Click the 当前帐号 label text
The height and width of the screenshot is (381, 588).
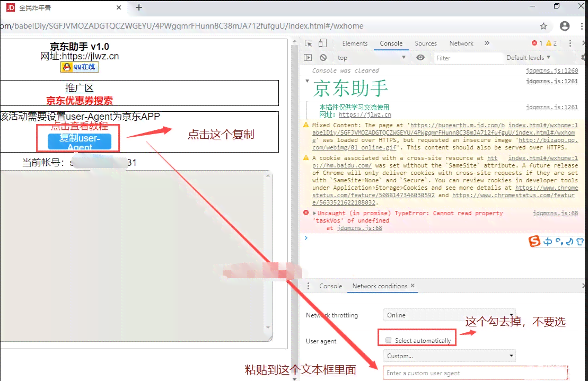(43, 163)
